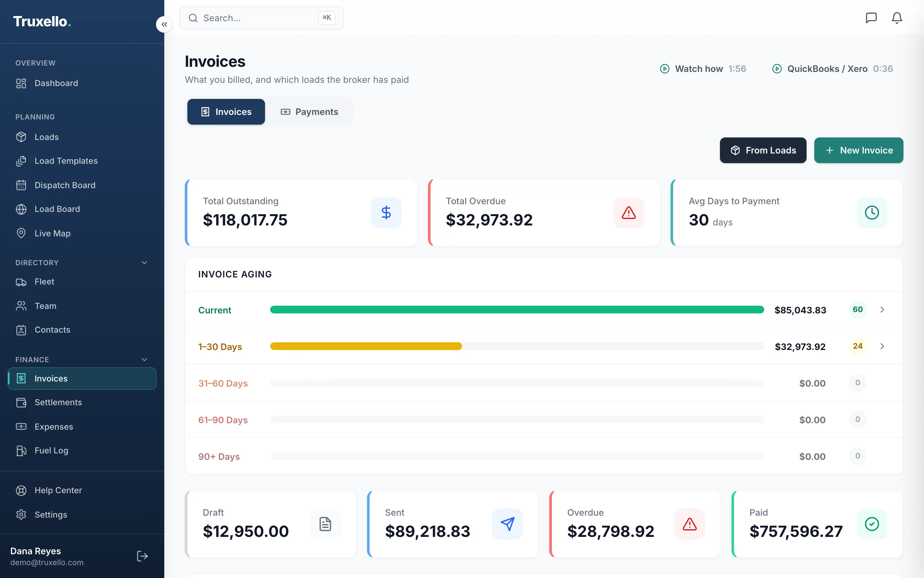Collapse the Finance section chevron

pos(144,360)
